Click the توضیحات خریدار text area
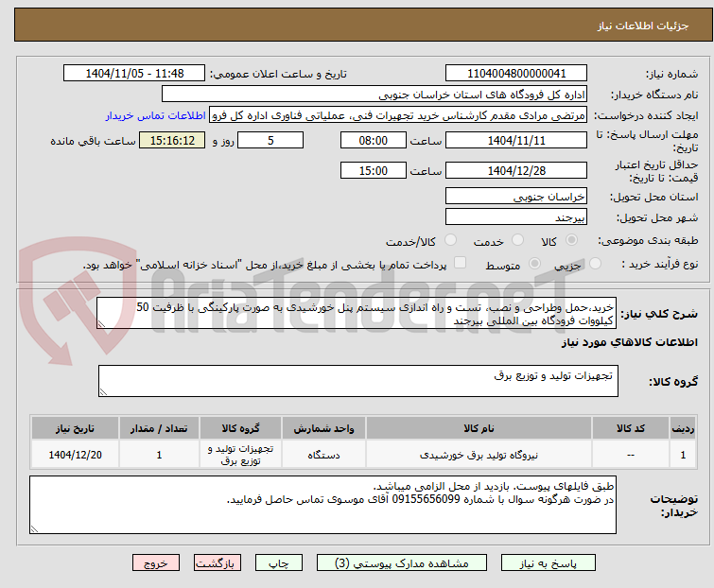This screenshot has height=588, width=714. (x=322, y=505)
